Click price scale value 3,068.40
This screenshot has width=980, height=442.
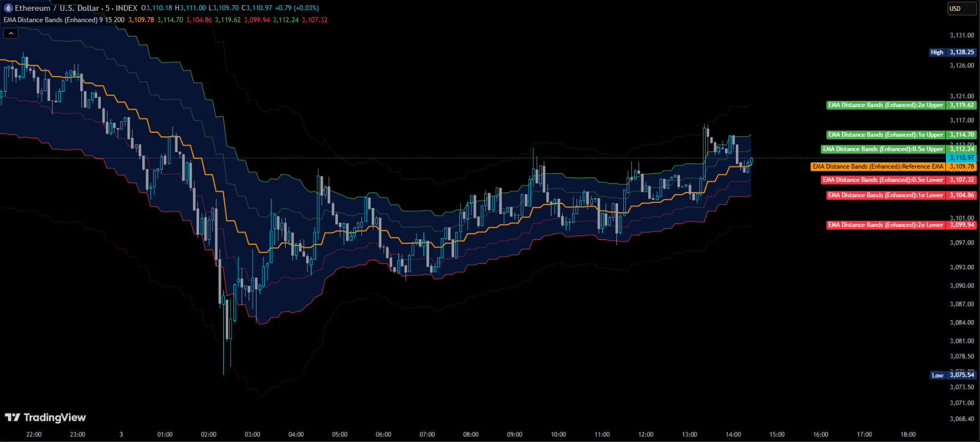962,419
